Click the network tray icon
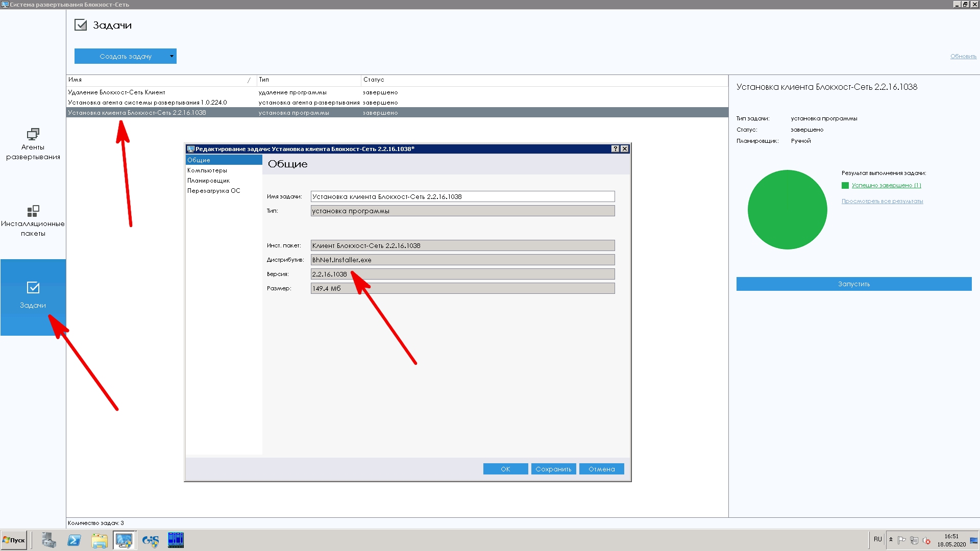 pos(914,540)
